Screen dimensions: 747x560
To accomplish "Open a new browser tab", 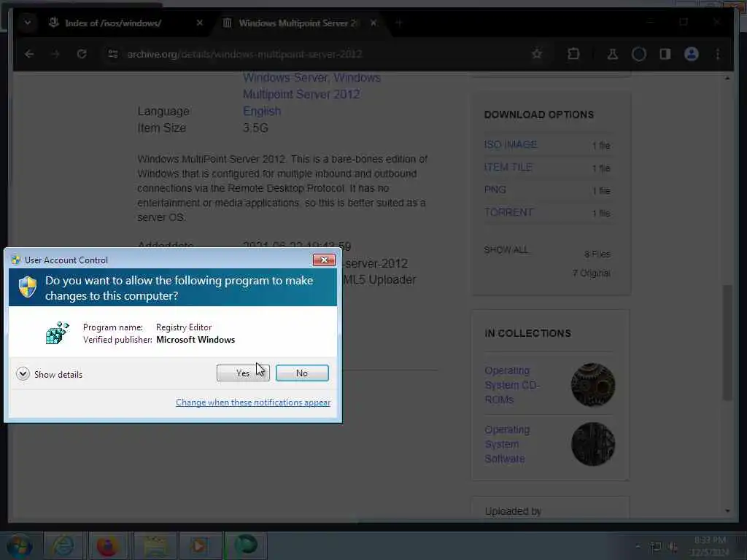I will point(399,23).
